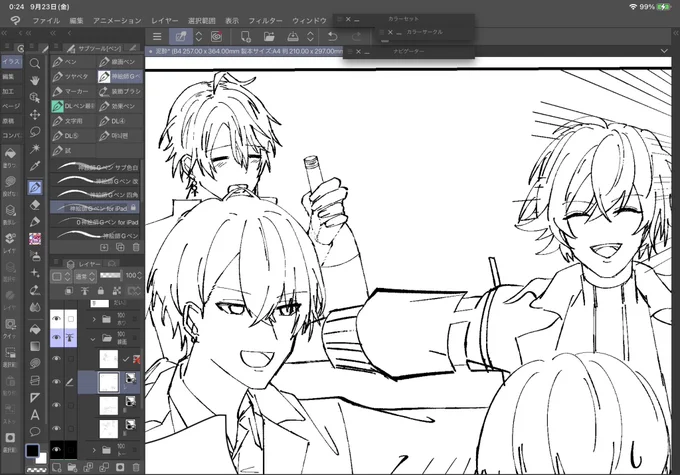Image resolution: width=680 pixels, height=475 pixels.
Task: Click the Save icon in command bar
Action: click(x=293, y=37)
